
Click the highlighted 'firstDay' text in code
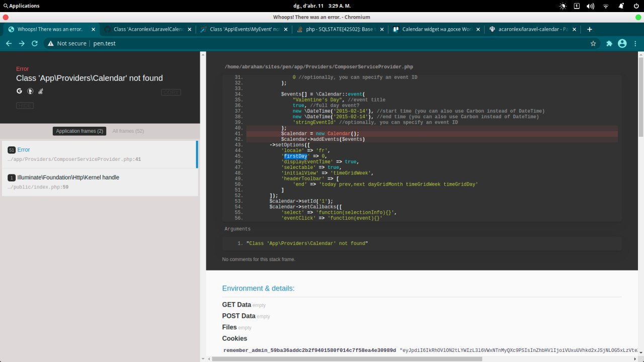pyautogui.click(x=295, y=156)
